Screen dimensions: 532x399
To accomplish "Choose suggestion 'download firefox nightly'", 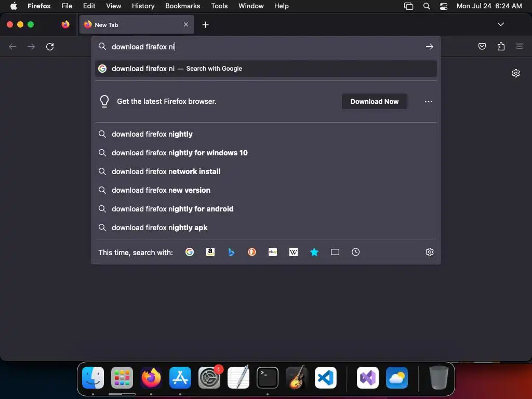I will [266, 134].
